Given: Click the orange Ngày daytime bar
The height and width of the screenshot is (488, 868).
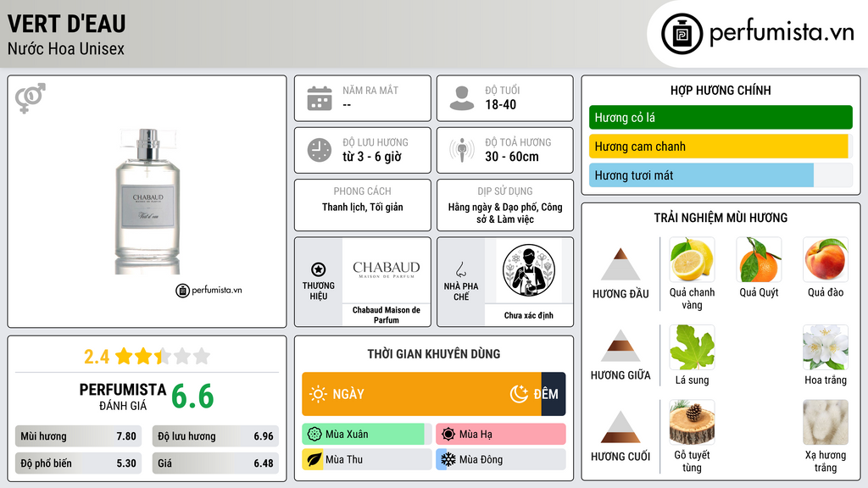Looking at the screenshot, I should pyautogui.click(x=421, y=394).
